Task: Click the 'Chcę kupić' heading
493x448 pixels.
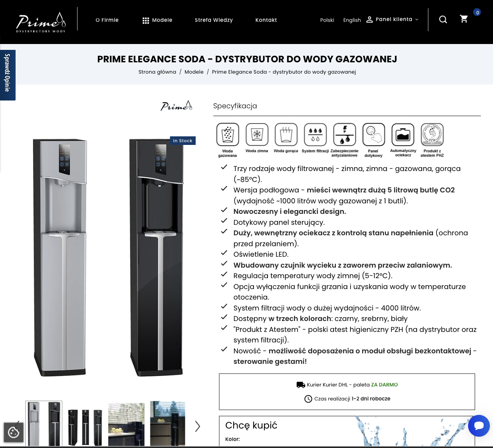Action: (x=251, y=425)
